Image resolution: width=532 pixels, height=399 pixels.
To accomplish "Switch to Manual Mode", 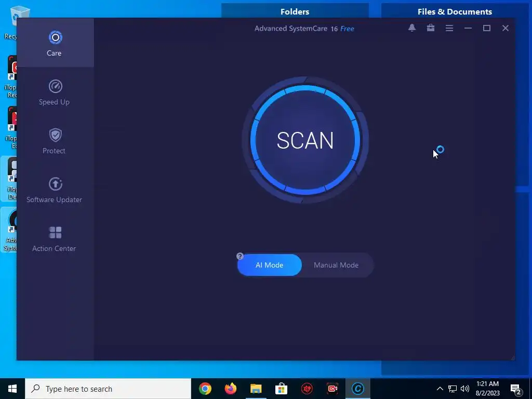I will coord(336,265).
